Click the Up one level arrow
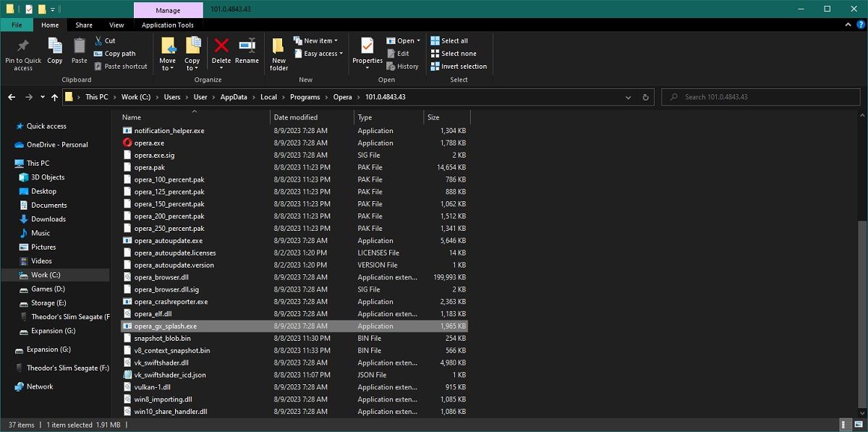Screen dimensions: 868x432 (54, 97)
